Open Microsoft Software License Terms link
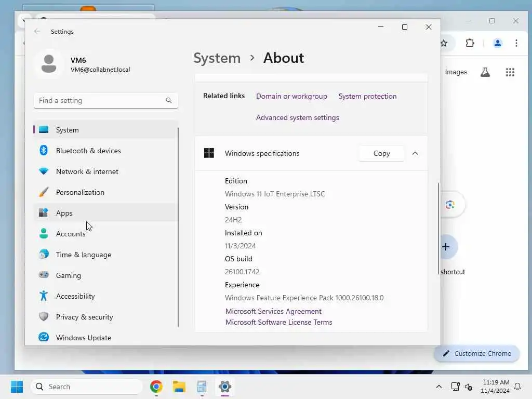This screenshot has height=399, width=532. point(279,322)
